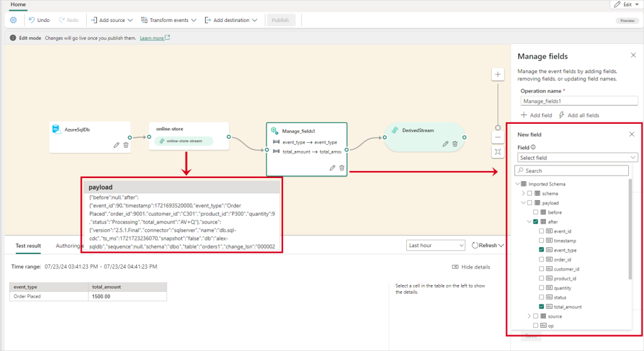This screenshot has height=351, width=644.
Task: Zoom out on the canvas
Action: click(x=498, y=137)
